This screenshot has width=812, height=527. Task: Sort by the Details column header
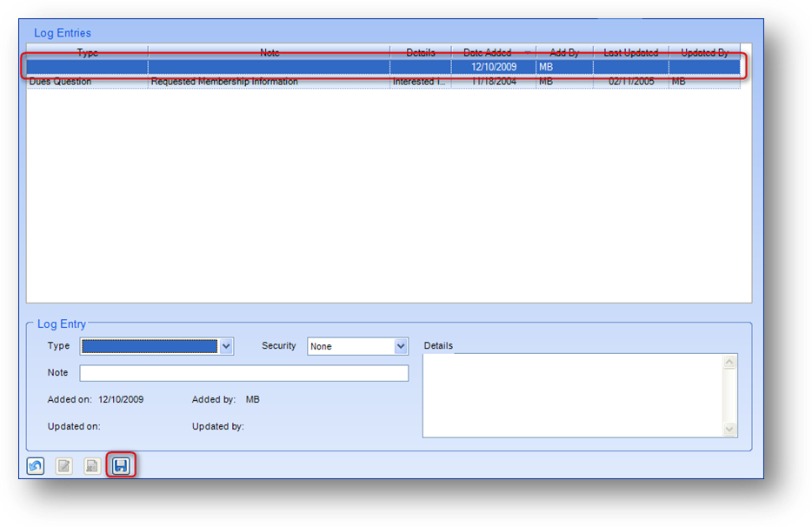tap(421, 52)
